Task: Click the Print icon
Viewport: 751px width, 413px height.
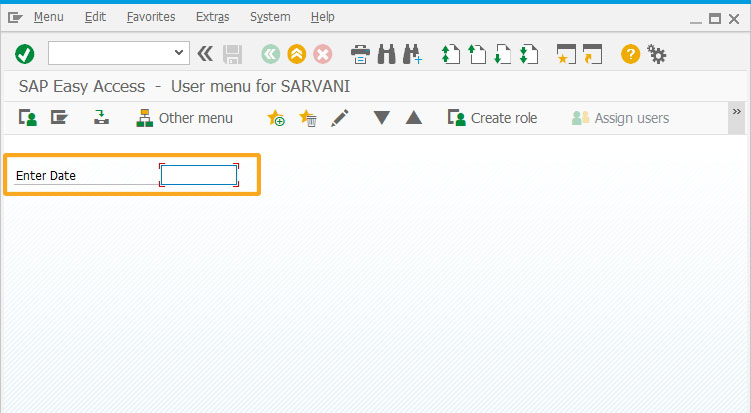Action: pyautogui.click(x=360, y=54)
